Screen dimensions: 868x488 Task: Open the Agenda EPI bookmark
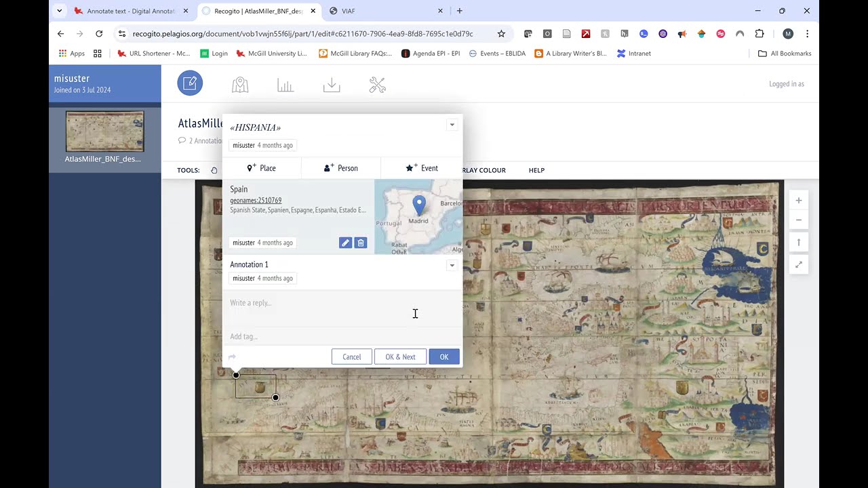(431, 54)
